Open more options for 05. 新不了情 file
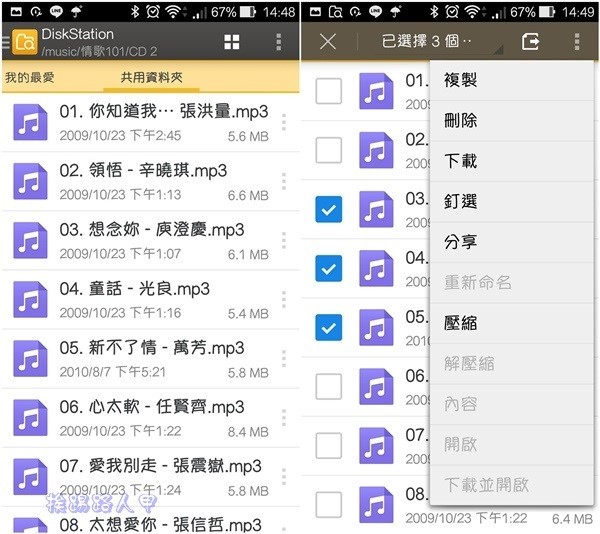 point(284,359)
